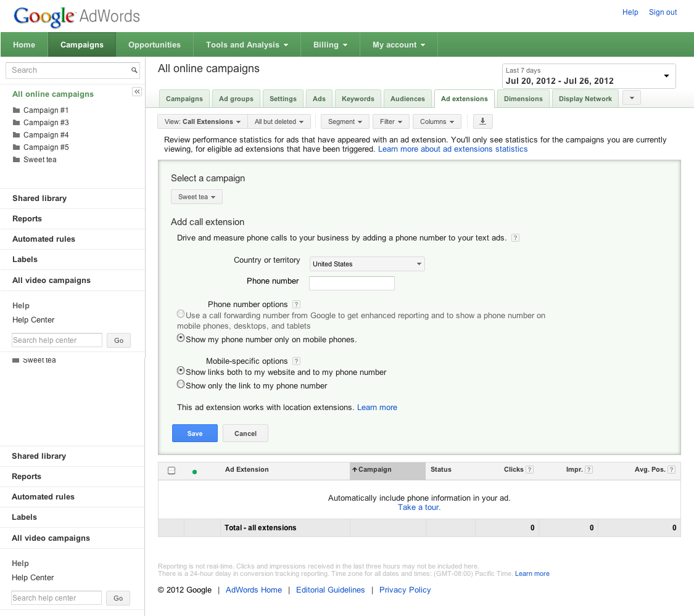Expand the Sweet tea campaign selector

[x=196, y=197]
